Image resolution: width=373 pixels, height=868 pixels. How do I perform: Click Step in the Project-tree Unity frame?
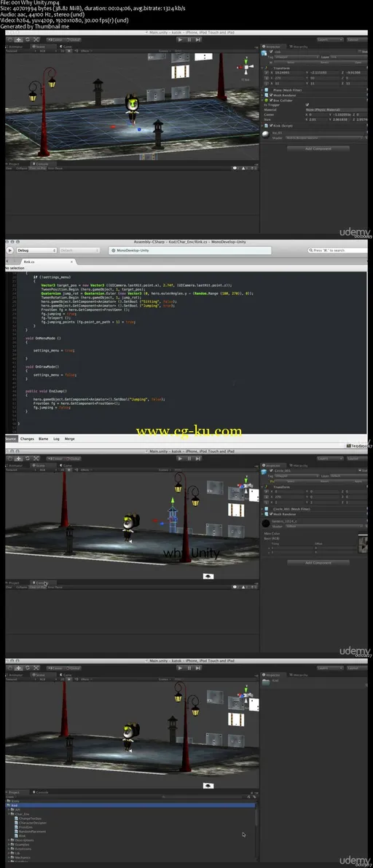coord(198,668)
